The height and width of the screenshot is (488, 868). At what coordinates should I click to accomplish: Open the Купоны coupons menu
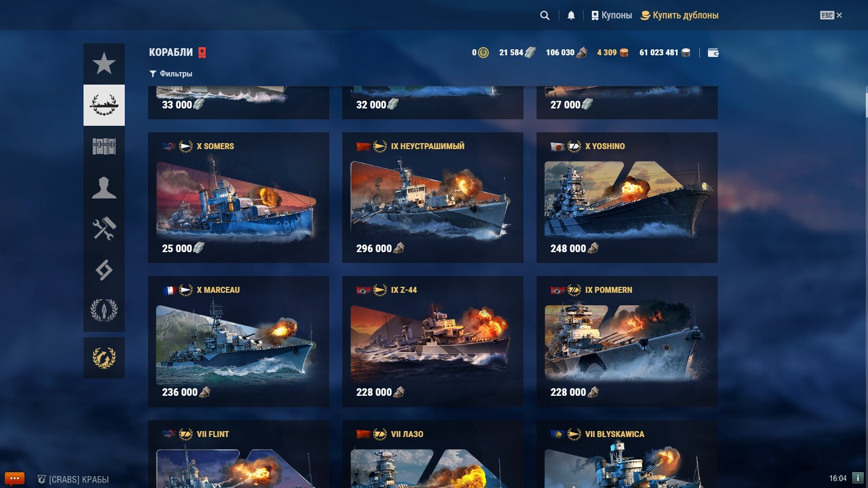click(x=611, y=15)
